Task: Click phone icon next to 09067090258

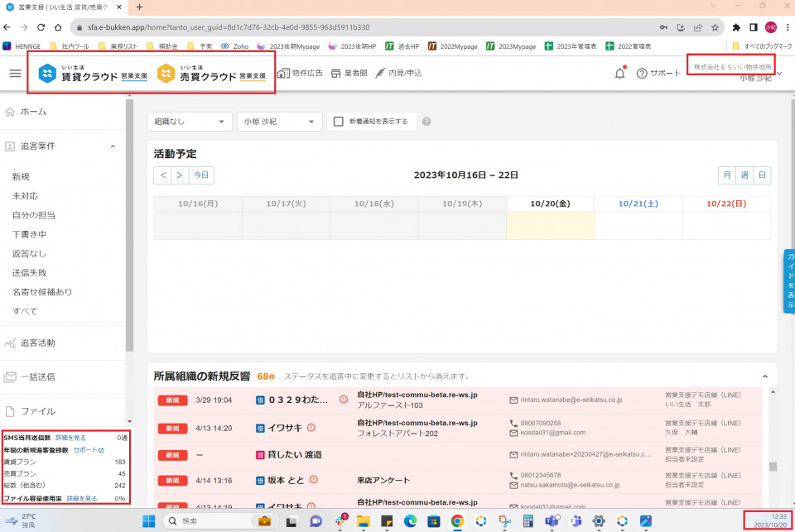Action: click(513, 423)
